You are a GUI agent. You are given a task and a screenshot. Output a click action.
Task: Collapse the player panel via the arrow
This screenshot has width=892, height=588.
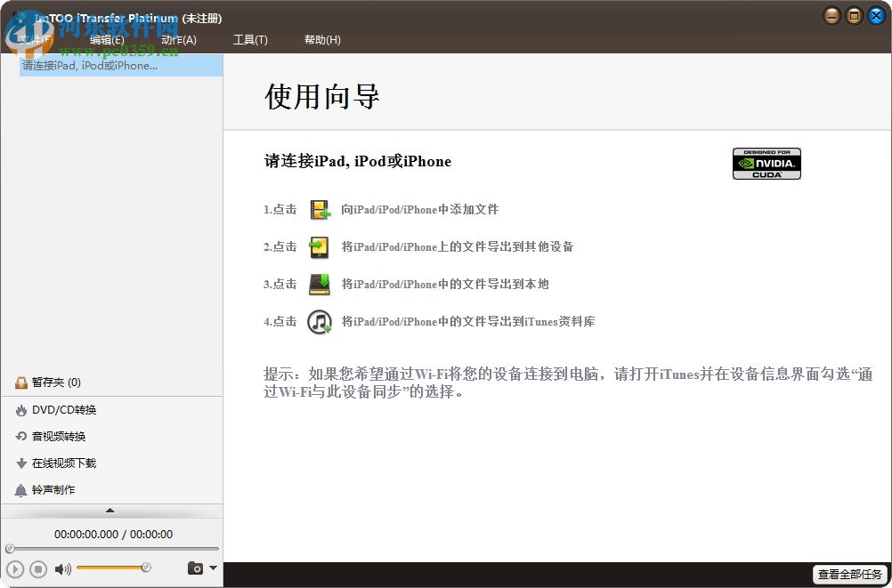[110, 510]
